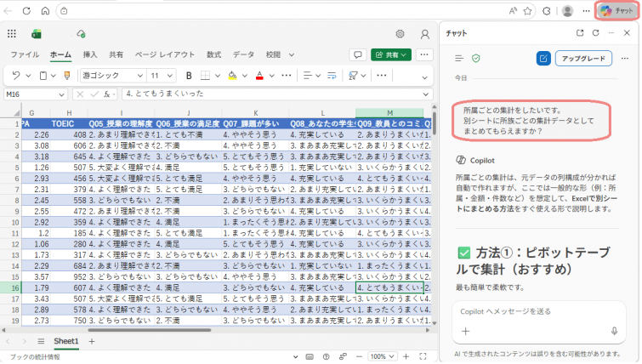Screen dimensions: 642x364
Task: Open ブックの統計情報 in status bar
Action: point(35,357)
